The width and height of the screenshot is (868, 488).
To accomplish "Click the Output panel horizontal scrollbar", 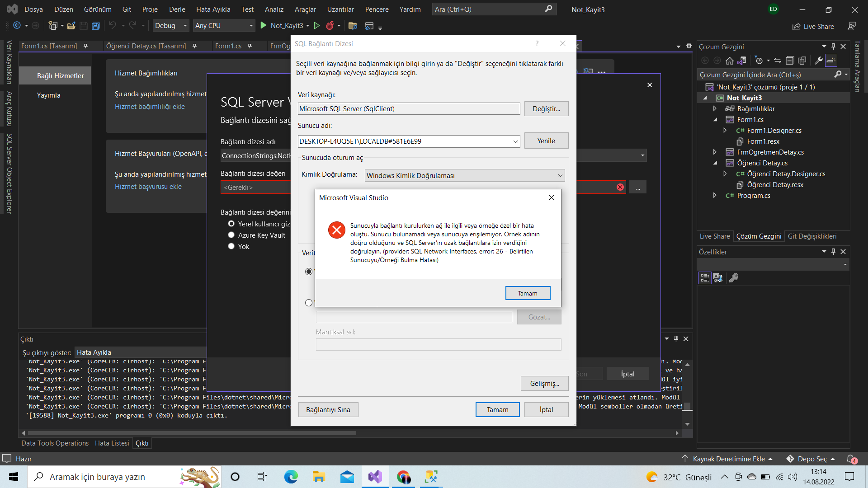I will (192, 433).
